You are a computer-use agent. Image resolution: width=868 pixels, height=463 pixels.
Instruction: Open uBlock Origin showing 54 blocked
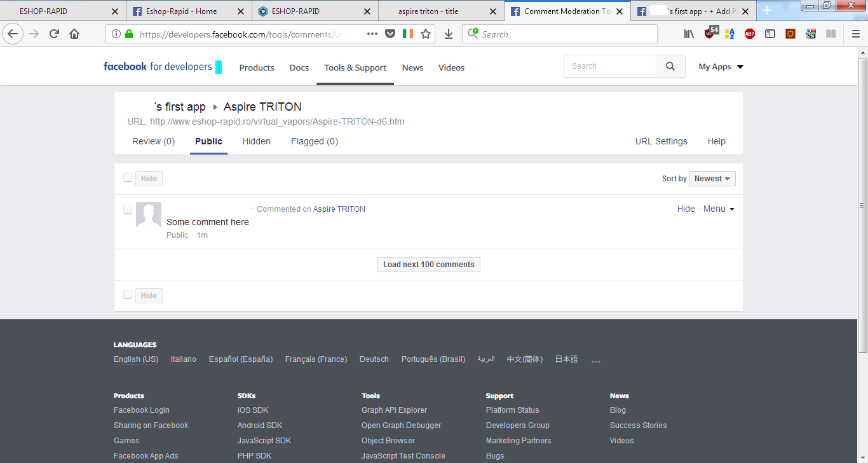pyautogui.click(x=710, y=33)
